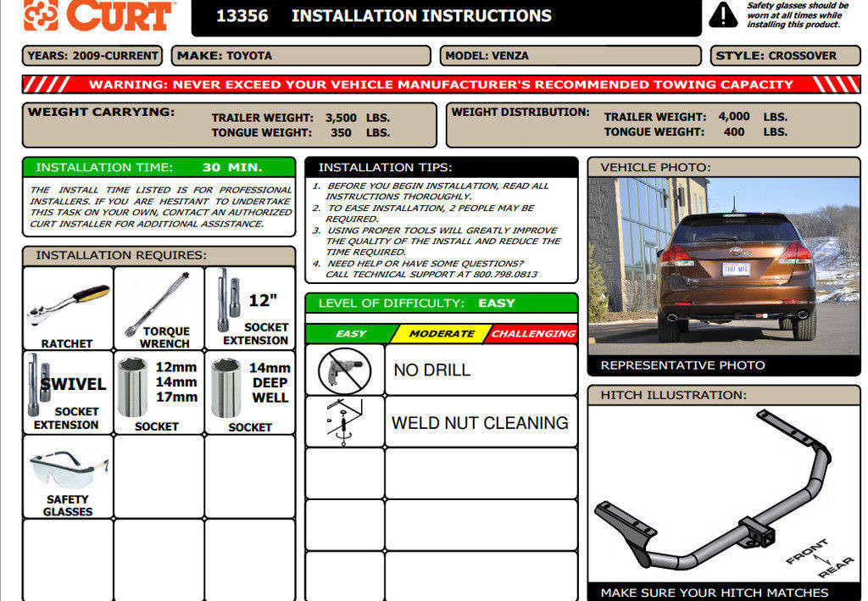Click the "RATCHET" tool label
This screenshot has width=868, height=601.
coord(66,343)
